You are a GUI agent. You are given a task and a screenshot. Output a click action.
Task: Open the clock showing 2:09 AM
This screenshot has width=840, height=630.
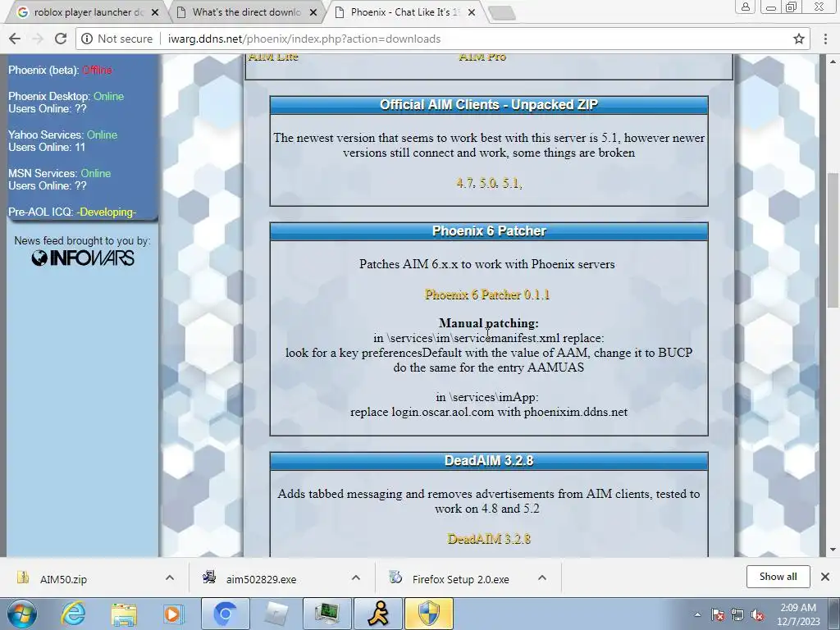pos(798,614)
